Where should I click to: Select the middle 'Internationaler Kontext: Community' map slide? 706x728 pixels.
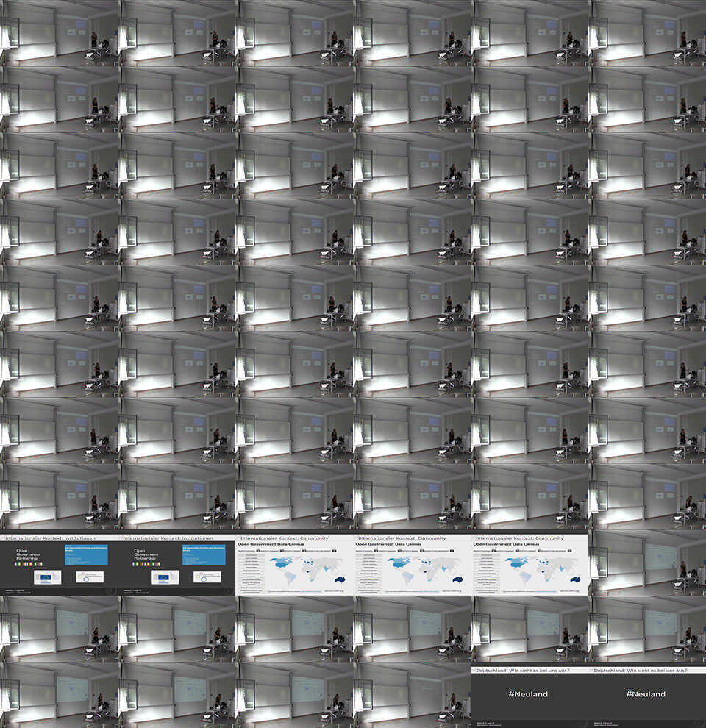pos(412,563)
